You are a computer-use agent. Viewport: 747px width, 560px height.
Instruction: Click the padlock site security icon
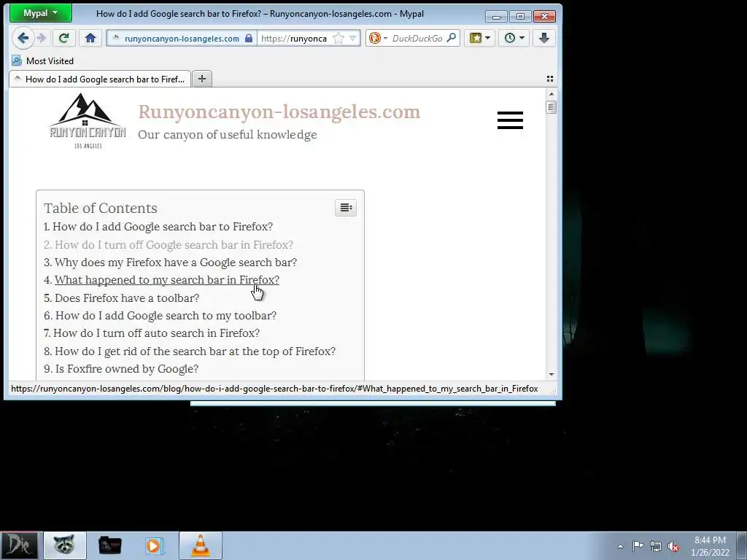249,38
